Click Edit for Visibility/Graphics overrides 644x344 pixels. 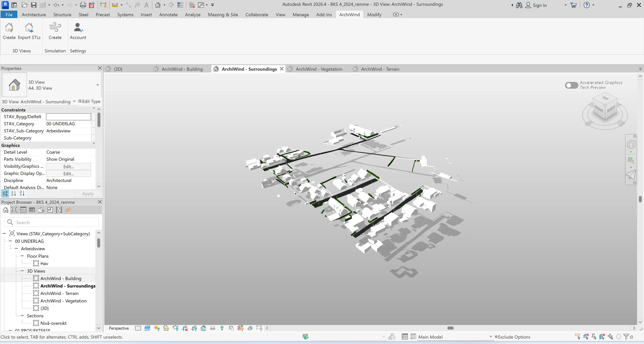tap(68, 166)
